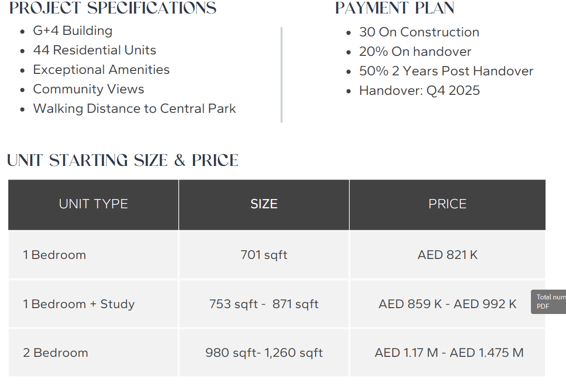Viewport: 566px width, 384px height.
Task: Click the Exceptional Amenities bullet
Action: (101, 70)
